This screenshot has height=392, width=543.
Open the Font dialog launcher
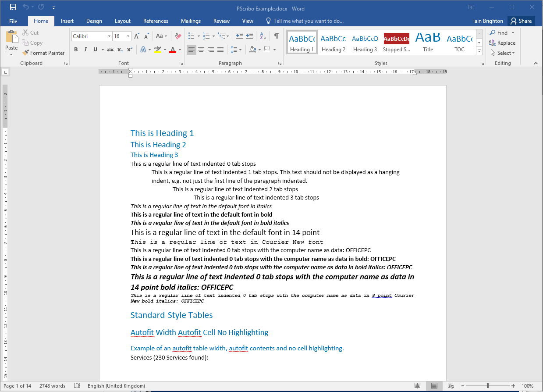point(181,64)
